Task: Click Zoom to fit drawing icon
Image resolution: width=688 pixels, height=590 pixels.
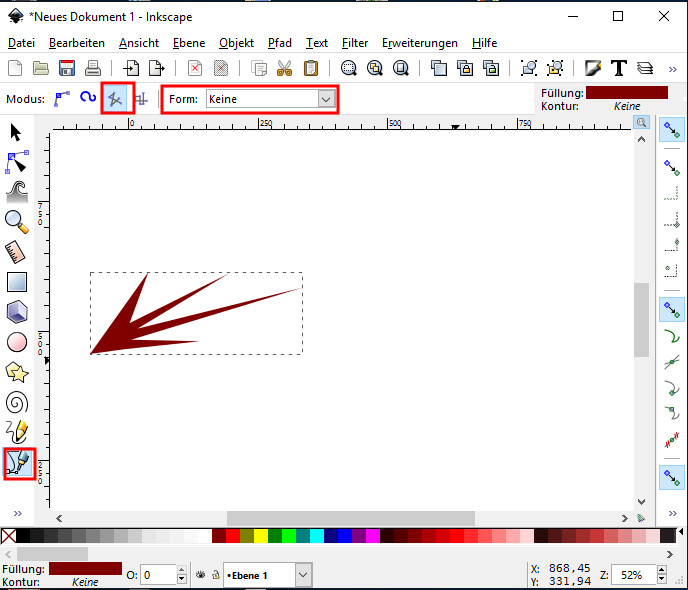Action: point(375,68)
